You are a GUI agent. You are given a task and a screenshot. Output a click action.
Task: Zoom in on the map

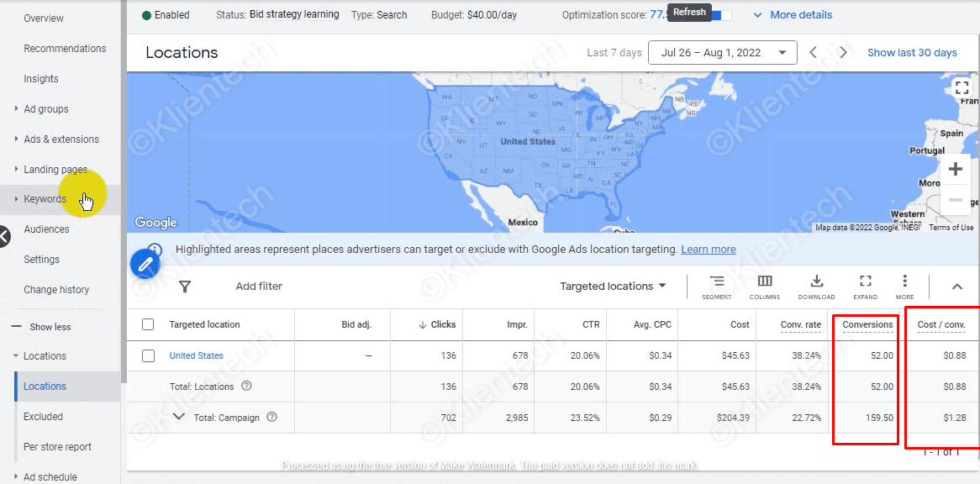click(x=955, y=169)
